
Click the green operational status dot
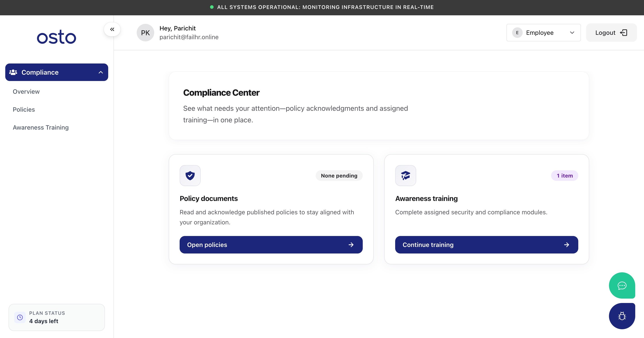212,7
